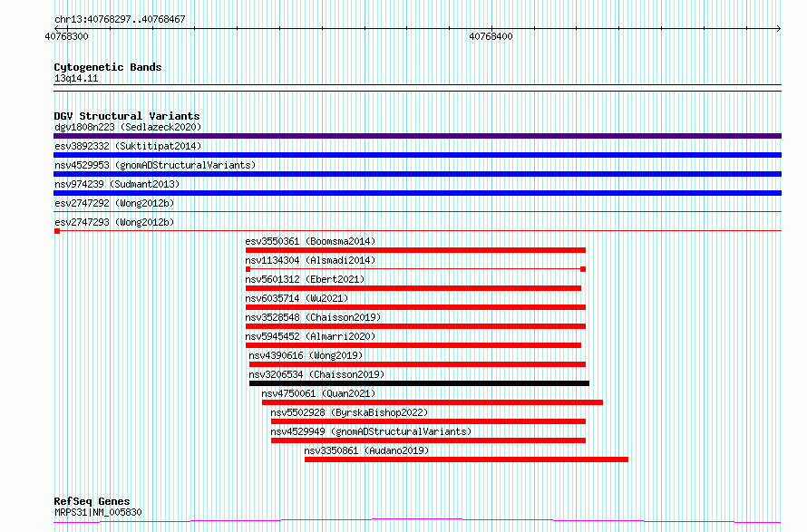Open nsv4529953 (gnomADStructuralVariants) label

[155, 165]
